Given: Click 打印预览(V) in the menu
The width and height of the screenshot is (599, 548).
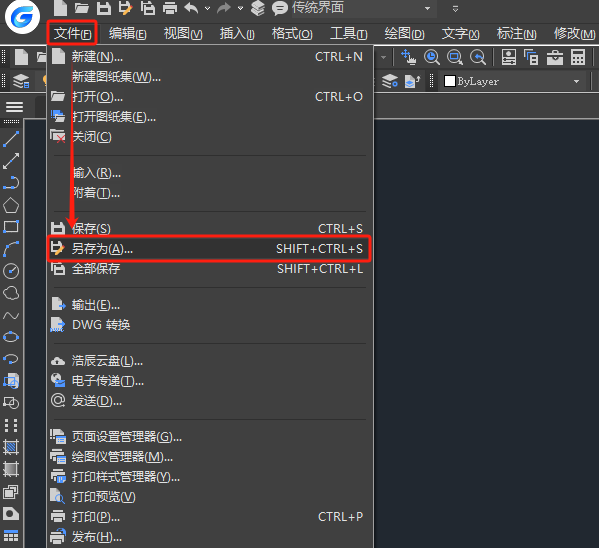Looking at the screenshot, I should 104,497.
